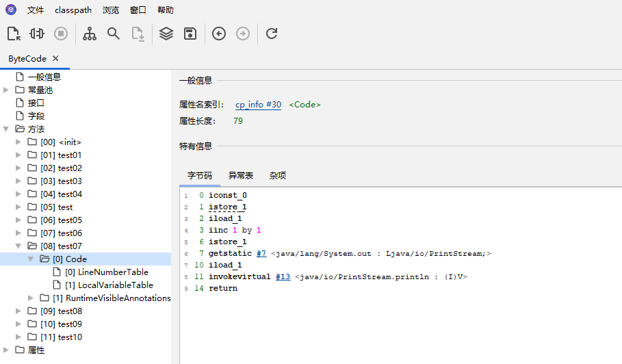Image resolution: width=622 pixels, height=364 pixels.
Task: Open the 浏览 menu
Action: pyautogui.click(x=111, y=10)
